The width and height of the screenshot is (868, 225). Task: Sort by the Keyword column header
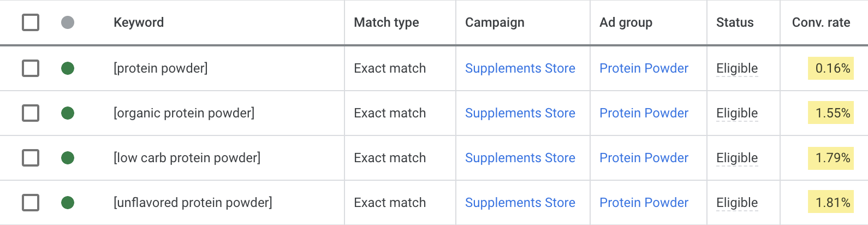coord(139,22)
